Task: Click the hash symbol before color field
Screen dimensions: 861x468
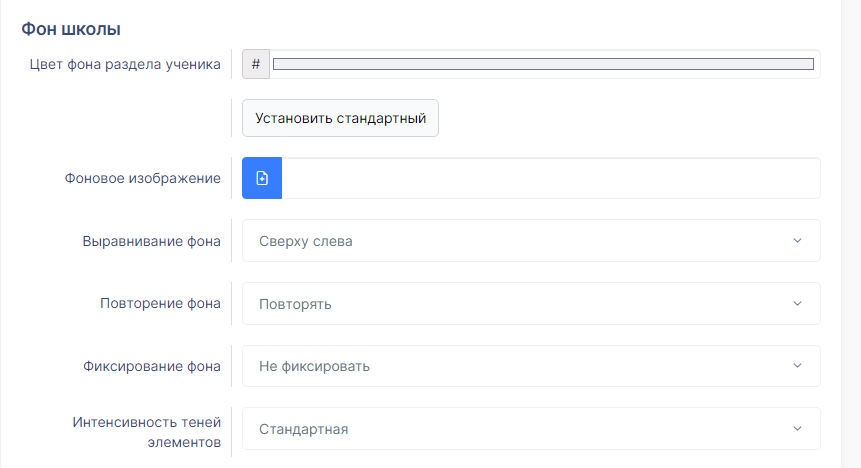Action: pos(256,64)
